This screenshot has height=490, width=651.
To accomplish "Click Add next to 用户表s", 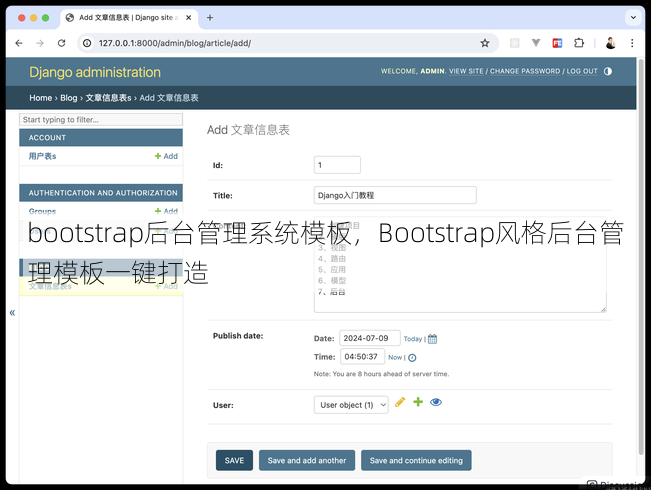I will [166, 156].
